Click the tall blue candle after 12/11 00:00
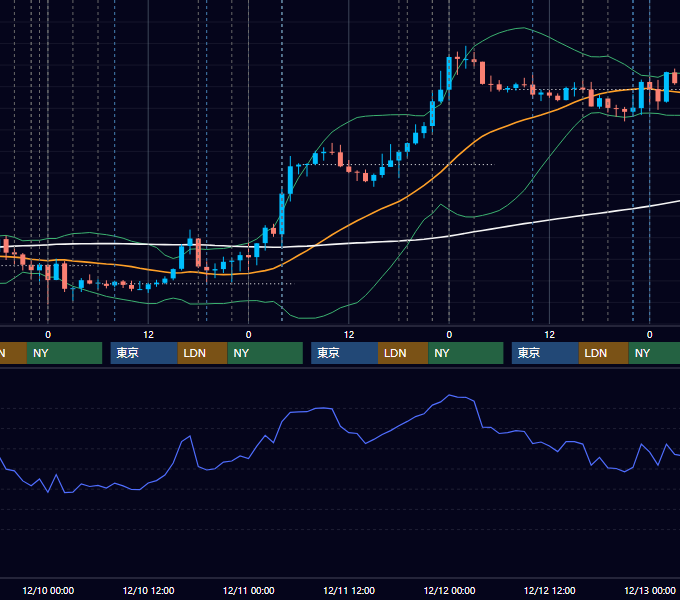This screenshot has height=600, width=680. click(x=282, y=213)
